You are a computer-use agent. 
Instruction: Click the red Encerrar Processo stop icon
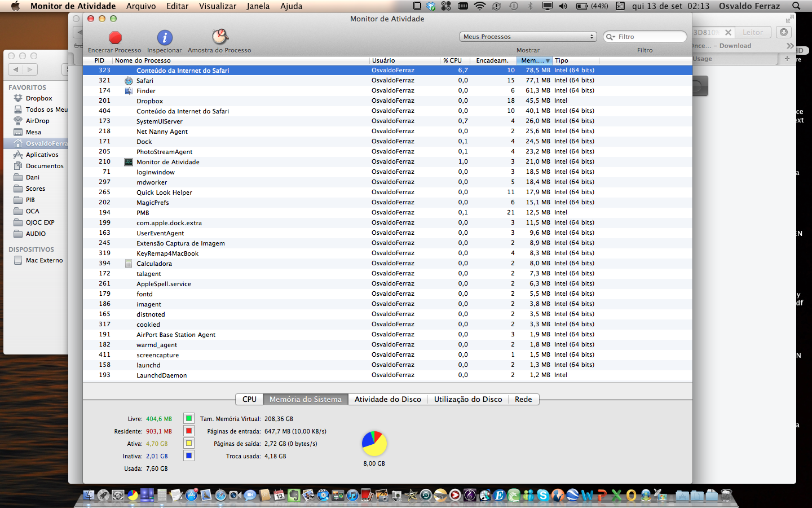115,37
